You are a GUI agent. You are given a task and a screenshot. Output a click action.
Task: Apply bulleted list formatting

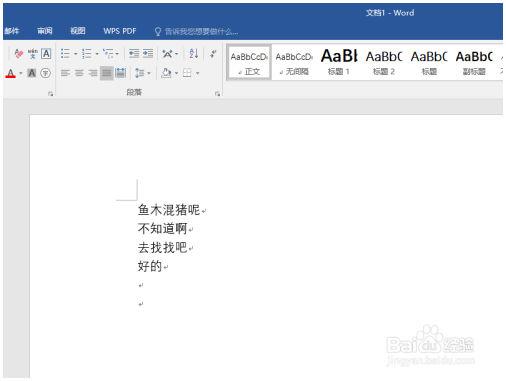65,53
